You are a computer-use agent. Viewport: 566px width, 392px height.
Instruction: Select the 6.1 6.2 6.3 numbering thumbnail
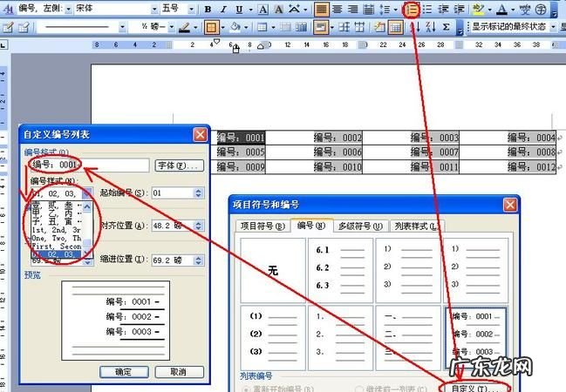pos(339,268)
